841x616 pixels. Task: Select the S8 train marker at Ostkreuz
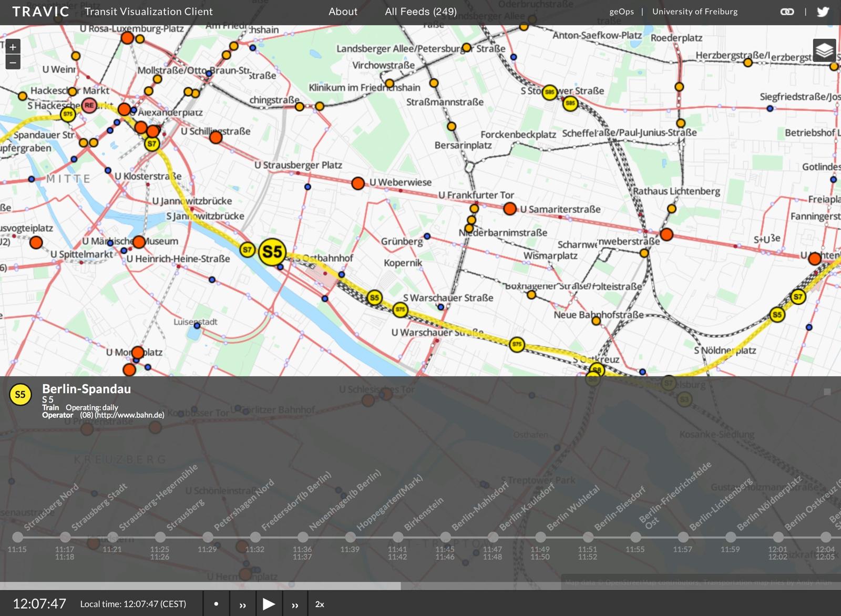coord(597,370)
